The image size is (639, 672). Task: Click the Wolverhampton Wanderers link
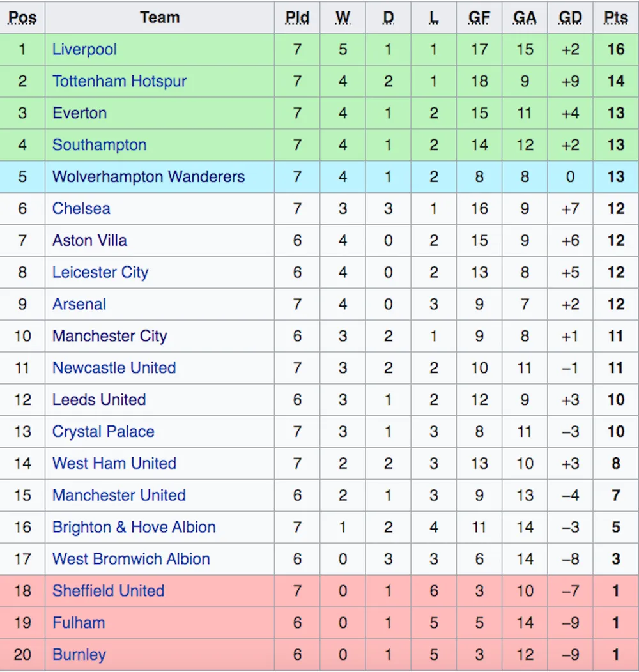tap(148, 176)
